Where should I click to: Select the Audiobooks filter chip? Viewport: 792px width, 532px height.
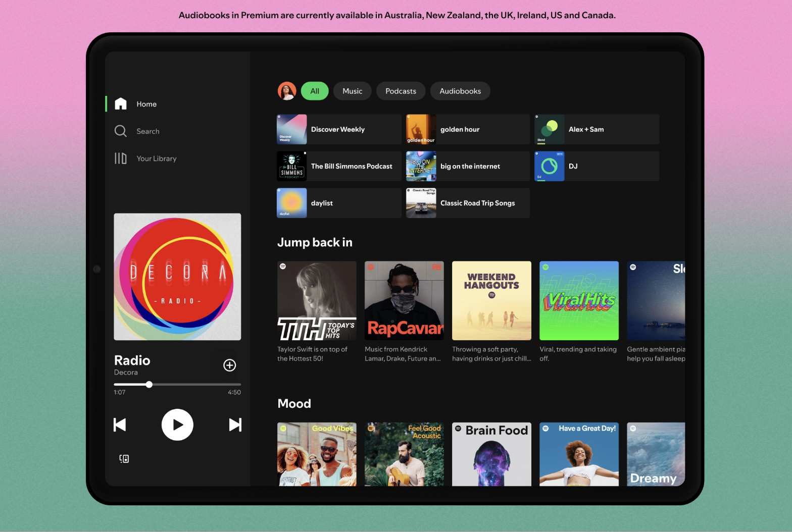(x=460, y=91)
